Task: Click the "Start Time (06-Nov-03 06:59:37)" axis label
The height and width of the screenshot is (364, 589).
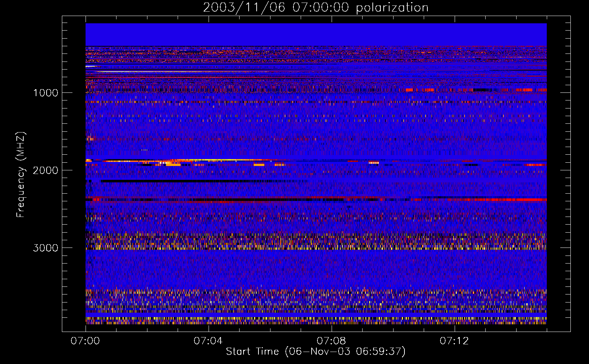Action: [x=316, y=352]
